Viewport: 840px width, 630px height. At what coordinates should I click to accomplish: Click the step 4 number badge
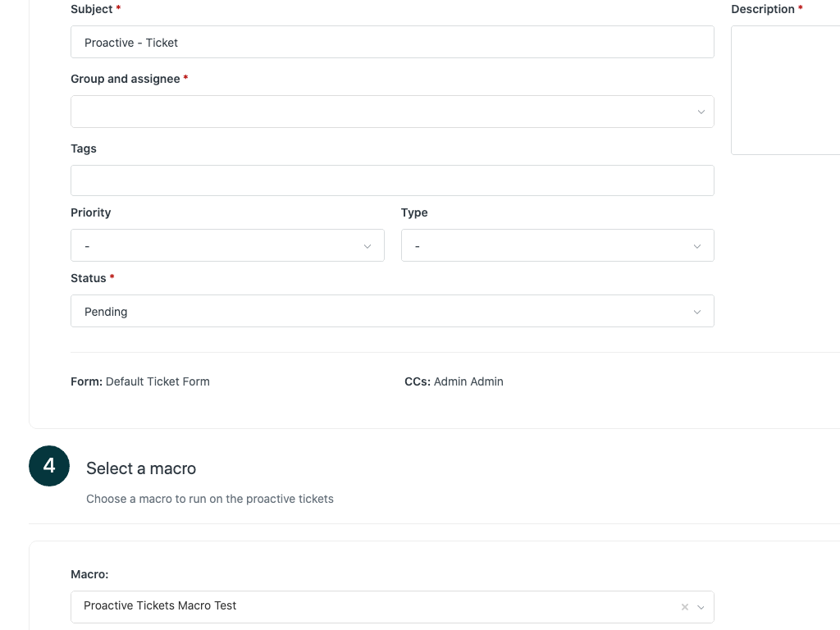(x=49, y=466)
